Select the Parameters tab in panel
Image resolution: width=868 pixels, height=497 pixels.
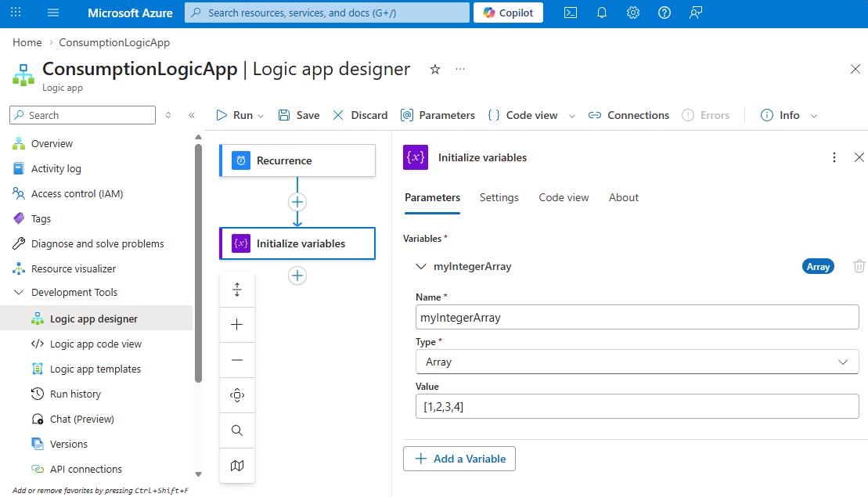click(432, 197)
